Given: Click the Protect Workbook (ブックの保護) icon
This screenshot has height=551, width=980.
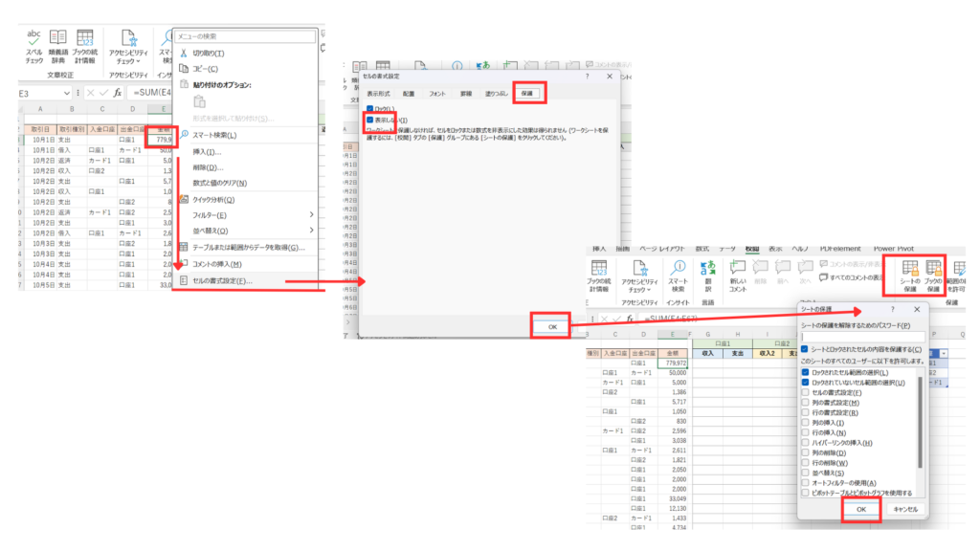Looking at the screenshot, I should (x=933, y=274).
